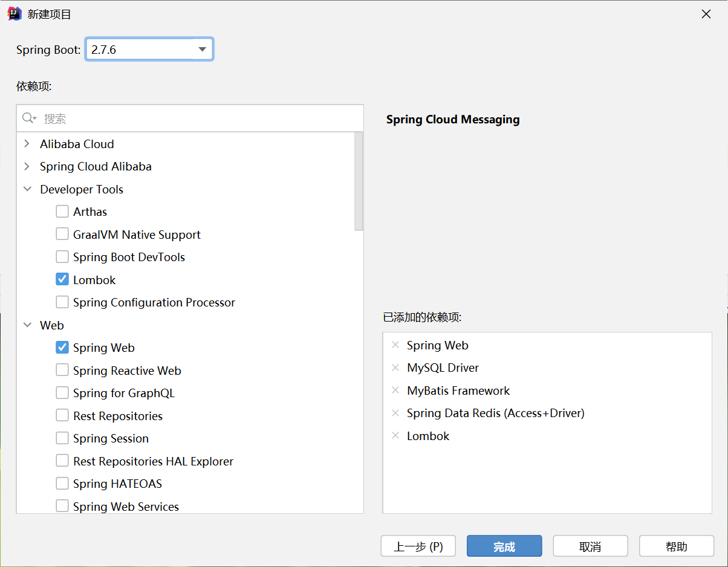Tick the Rest Repositories checkbox
This screenshot has height=567, width=728.
pyautogui.click(x=62, y=416)
